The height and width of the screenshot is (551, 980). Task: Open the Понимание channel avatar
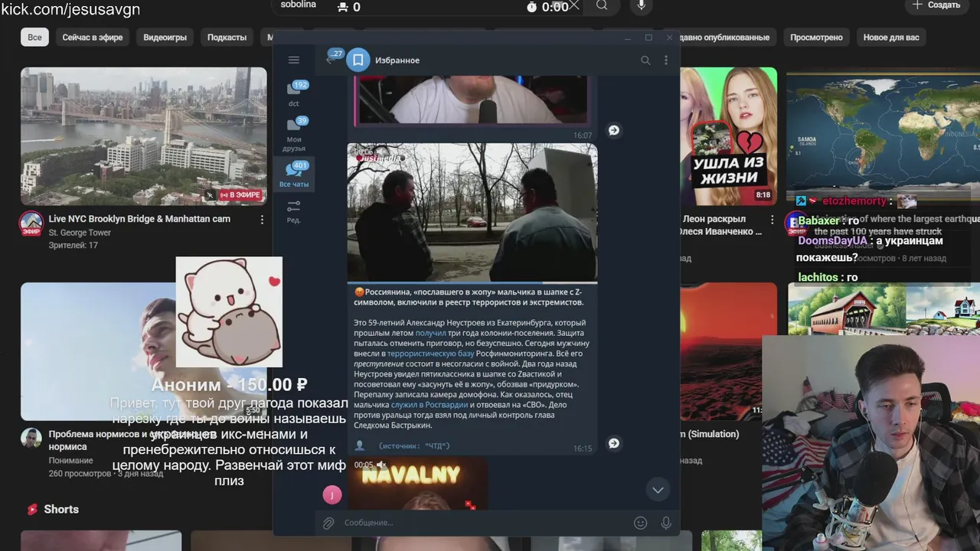[x=31, y=439]
